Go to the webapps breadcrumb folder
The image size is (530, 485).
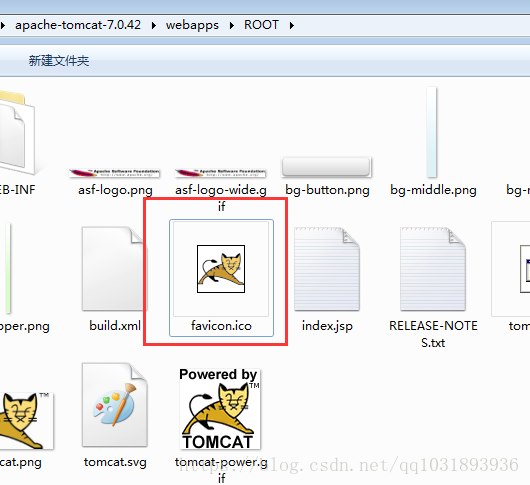pos(192,25)
